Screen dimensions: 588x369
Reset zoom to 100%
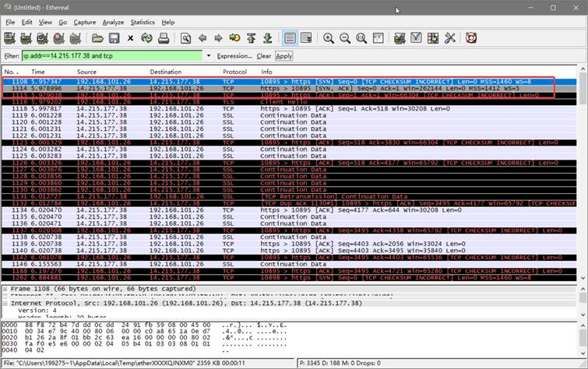(361, 38)
